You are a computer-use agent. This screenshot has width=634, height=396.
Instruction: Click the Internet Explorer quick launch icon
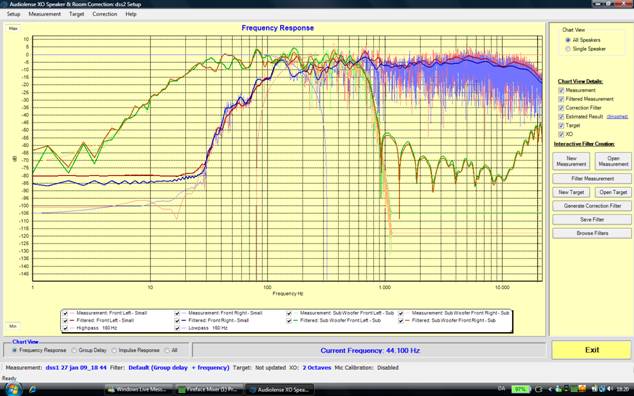click(33, 390)
